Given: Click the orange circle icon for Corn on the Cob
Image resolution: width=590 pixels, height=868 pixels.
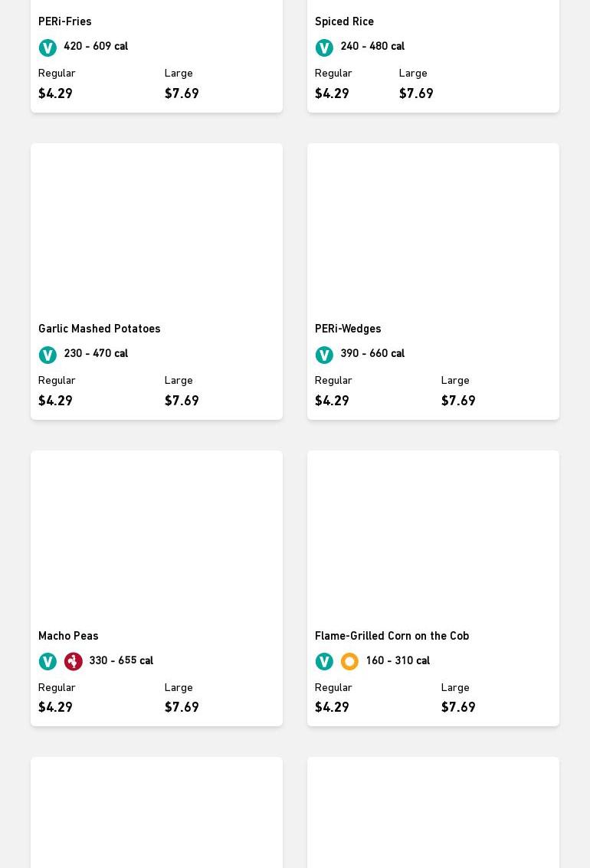Looking at the screenshot, I should 349,661.
